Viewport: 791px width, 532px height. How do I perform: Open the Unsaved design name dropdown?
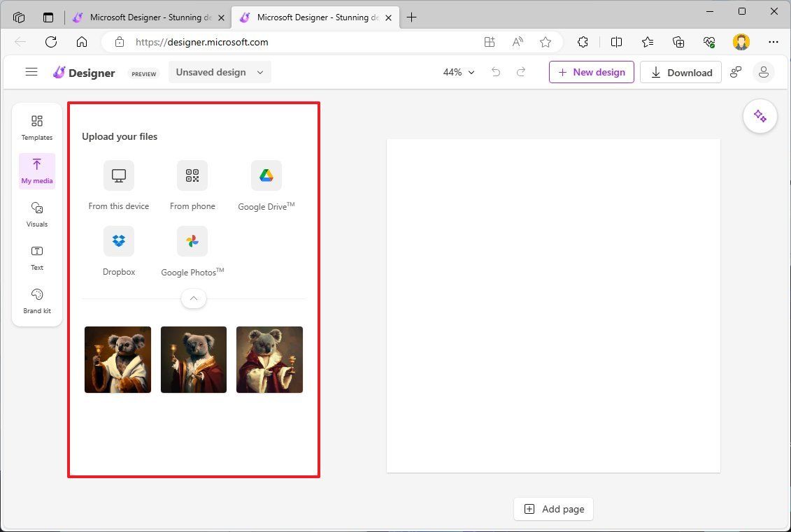tap(219, 72)
